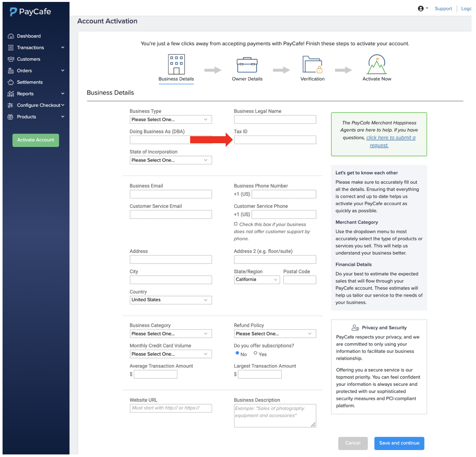Click the City field
Image resolution: width=476 pixels, height=457 pixels.
(x=171, y=280)
